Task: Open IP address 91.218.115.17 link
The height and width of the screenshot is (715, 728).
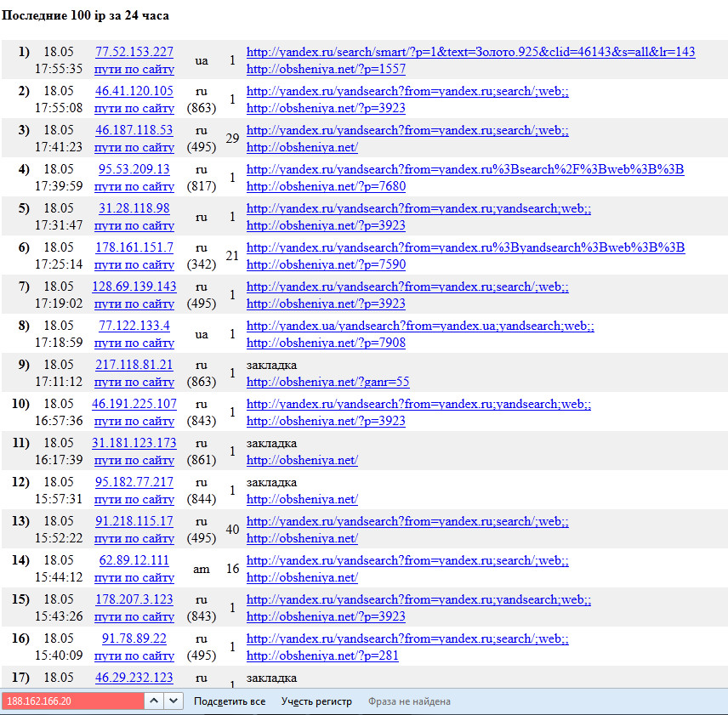Action: pos(134,520)
